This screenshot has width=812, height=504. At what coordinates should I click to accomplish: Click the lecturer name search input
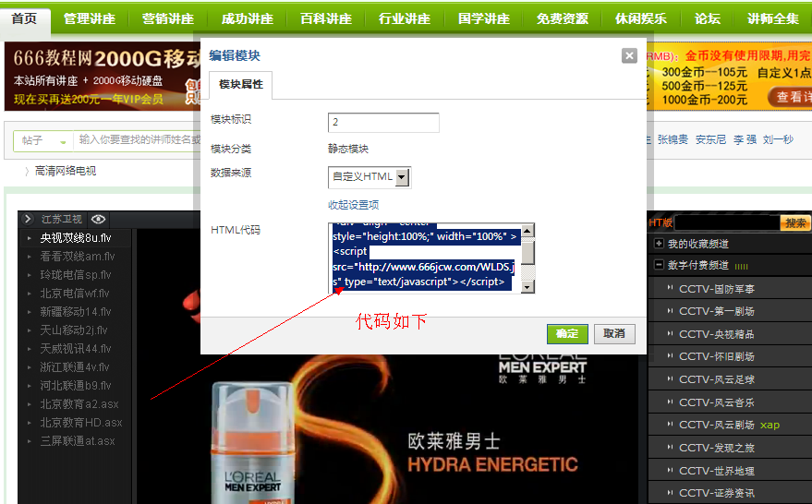[139, 139]
